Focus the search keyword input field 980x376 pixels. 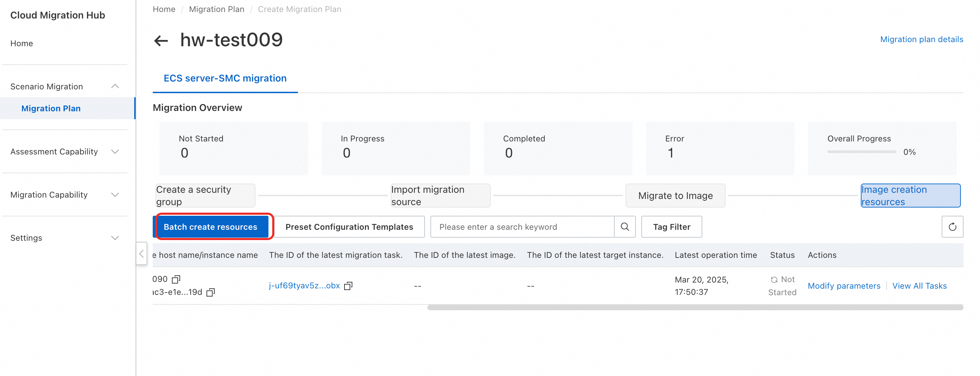[x=522, y=227]
